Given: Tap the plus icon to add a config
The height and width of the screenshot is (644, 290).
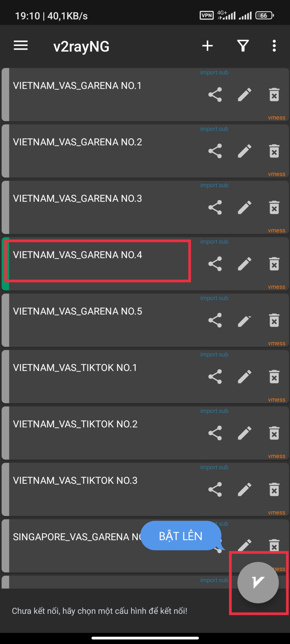Looking at the screenshot, I should 207,46.
